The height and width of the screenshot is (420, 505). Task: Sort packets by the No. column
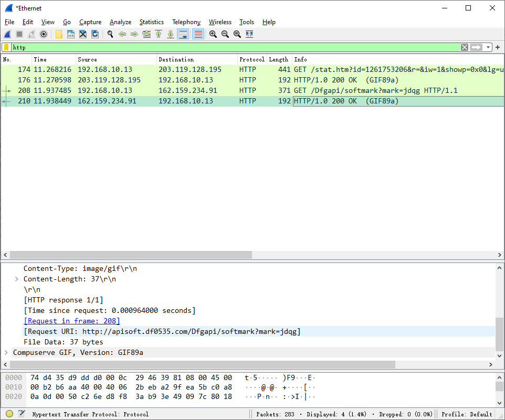pos(16,59)
